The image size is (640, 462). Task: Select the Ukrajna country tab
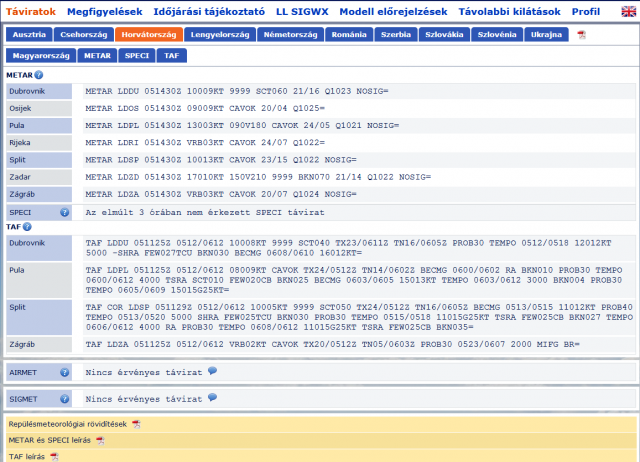coord(546,35)
